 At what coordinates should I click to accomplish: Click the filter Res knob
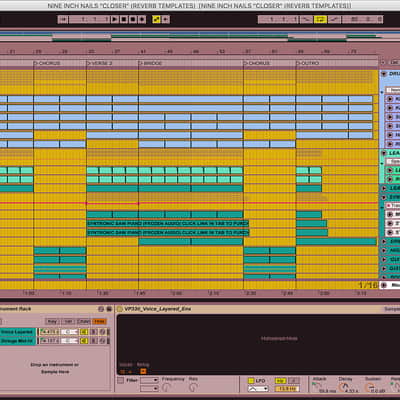click(x=194, y=387)
